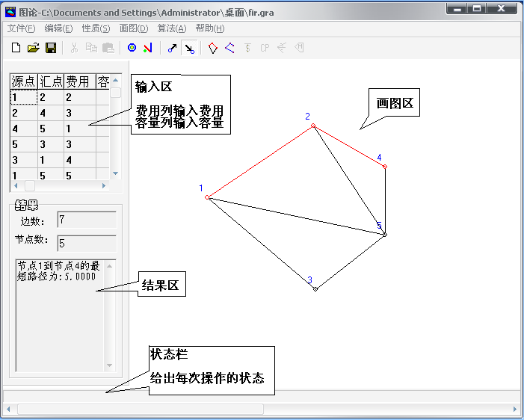Click graph node 5 in drawing area
The image size is (524, 420).
(x=385, y=235)
